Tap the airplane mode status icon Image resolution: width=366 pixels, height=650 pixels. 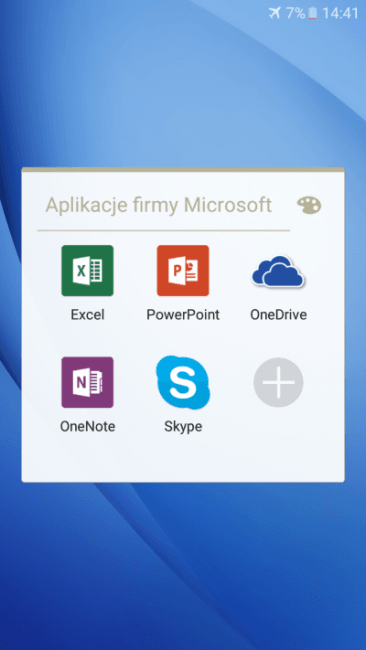[x=274, y=13]
